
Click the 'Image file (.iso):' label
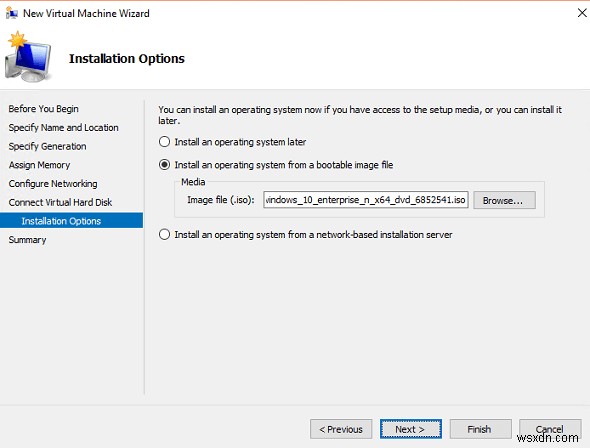221,200
